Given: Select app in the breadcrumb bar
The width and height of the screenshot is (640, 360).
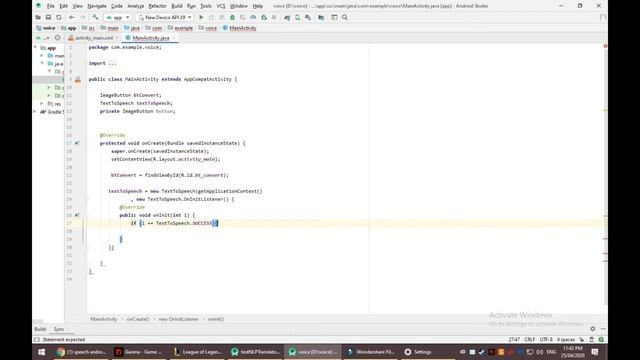Looking at the screenshot, I should coord(69,28).
